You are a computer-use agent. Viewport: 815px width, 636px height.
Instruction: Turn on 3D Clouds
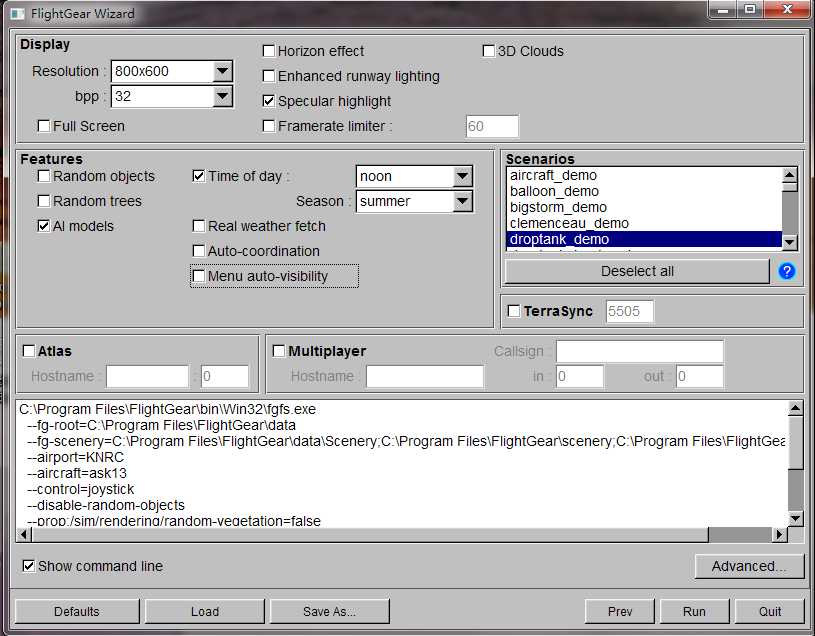[x=489, y=51]
